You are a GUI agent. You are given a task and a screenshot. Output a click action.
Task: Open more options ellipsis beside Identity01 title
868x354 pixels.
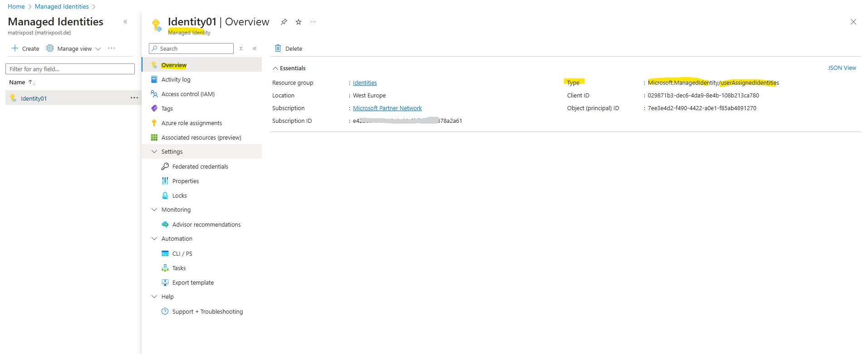pyautogui.click(x=313, y=22)
